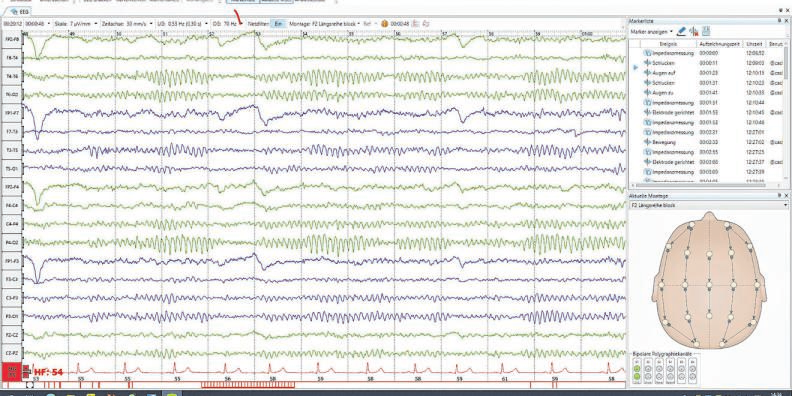The width and height of the screenshot is (792, 396).
Task: Click the waveform icon beside Augen auf
Action: click(648, 73)
